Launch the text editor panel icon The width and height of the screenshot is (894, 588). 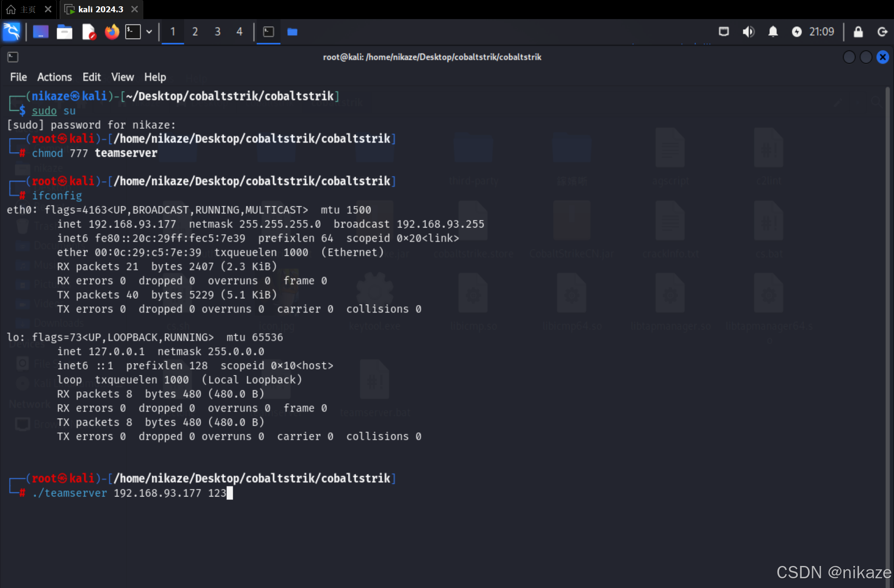[x=89, y=32]
